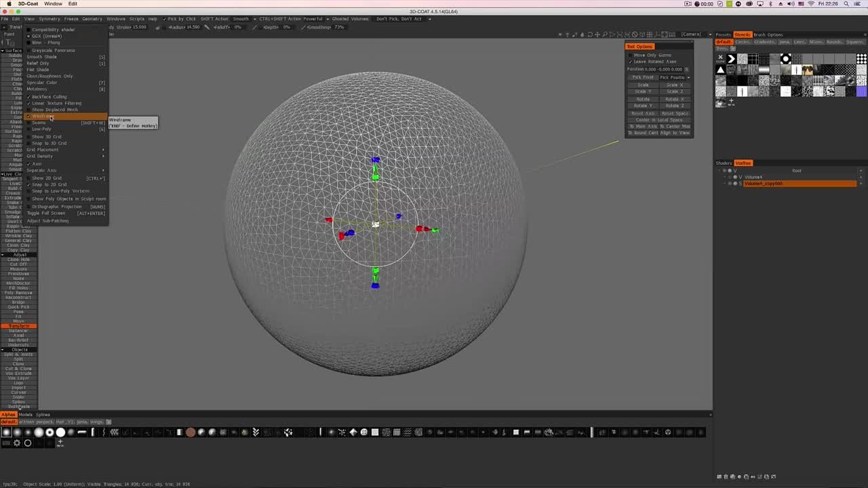The image size is (868, 488).
Task: Select the Move tool in left panel
Action: (18, 321)
